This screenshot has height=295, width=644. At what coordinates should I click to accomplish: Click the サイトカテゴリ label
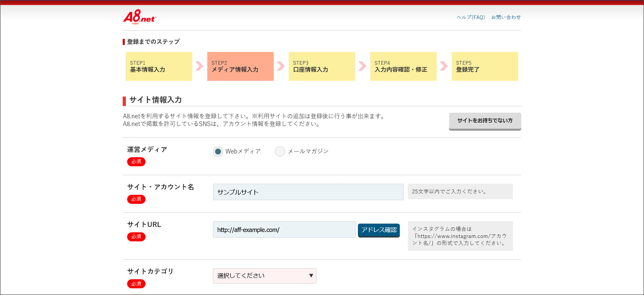(x=150, y=272)
